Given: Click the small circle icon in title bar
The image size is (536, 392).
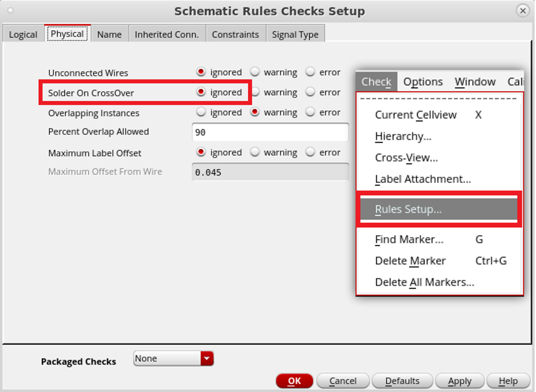Looking at the screenshot, I should coord(11,11).
